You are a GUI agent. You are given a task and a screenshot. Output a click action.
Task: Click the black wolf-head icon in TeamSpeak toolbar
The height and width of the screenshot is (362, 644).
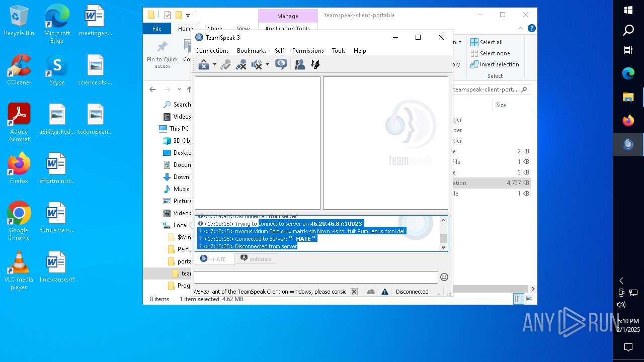315,64
